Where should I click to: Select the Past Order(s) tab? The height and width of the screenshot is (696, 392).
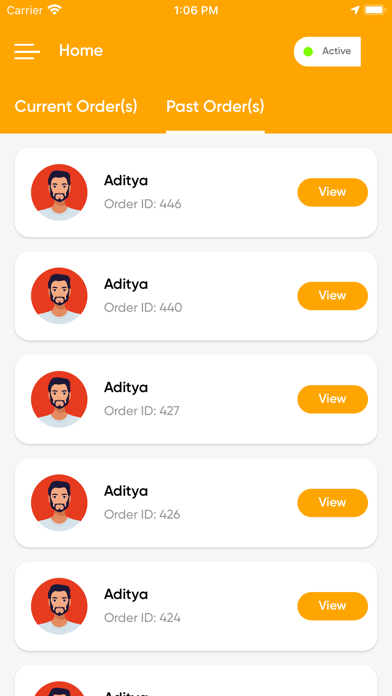click(215, 107)
